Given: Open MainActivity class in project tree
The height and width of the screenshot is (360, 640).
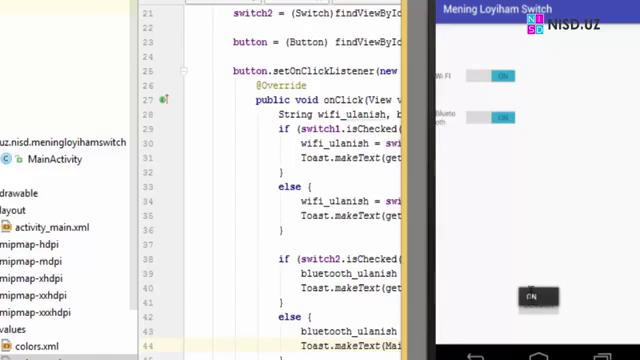Looking at the screenshot, I should 55,159.
